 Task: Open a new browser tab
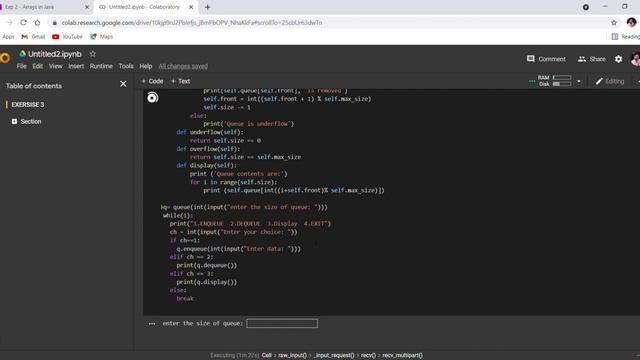pos(207,7)
